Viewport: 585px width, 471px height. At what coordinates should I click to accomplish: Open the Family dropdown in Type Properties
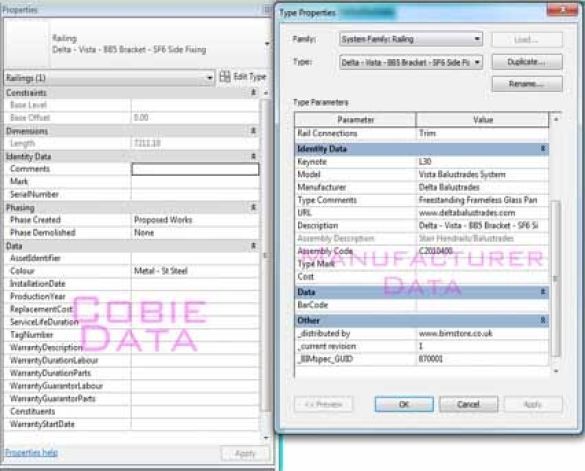tap(411, 39)
